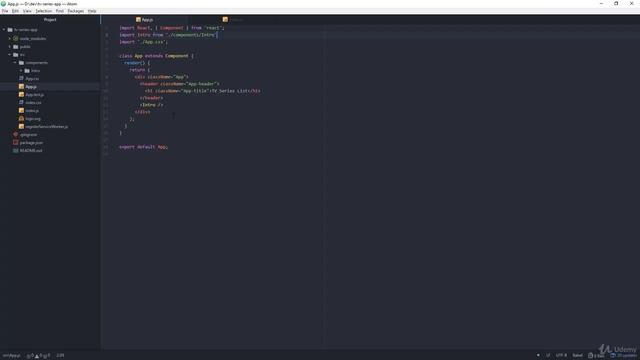Click the src folder icon
The width and height of the screenshot is (640, 360).
click(x=16, y=55)
